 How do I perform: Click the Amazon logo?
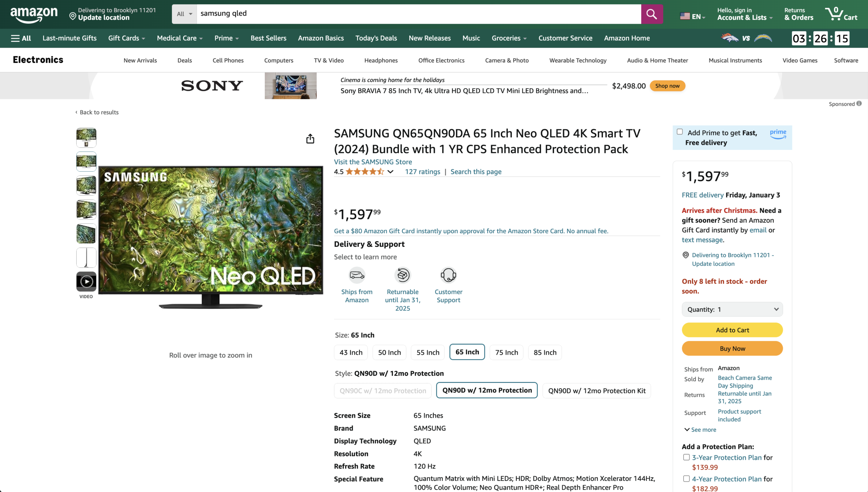pyautogui.click(x=34, y=15)
